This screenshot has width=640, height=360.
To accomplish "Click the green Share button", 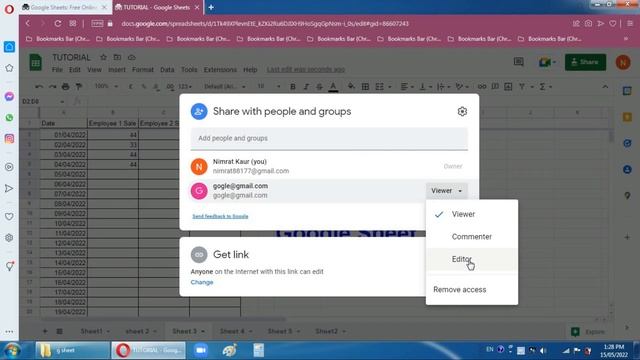I will 585,62.
